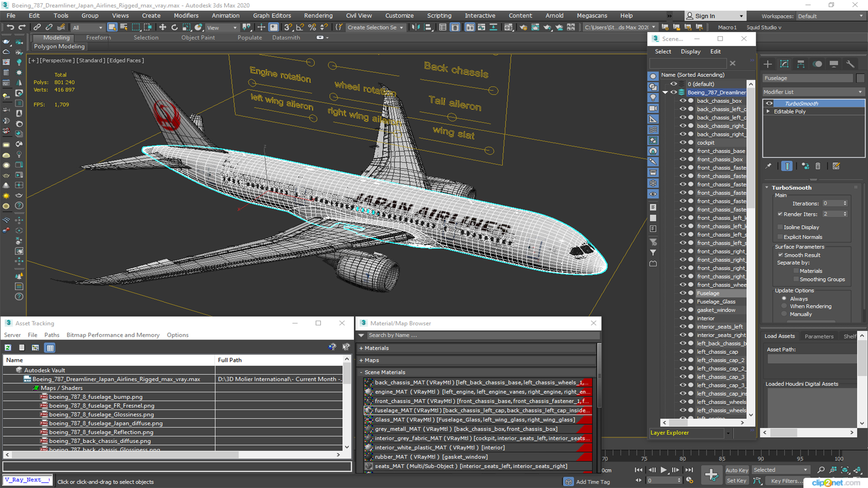Open Workspaces Default dropdown

tap(830, 16)
